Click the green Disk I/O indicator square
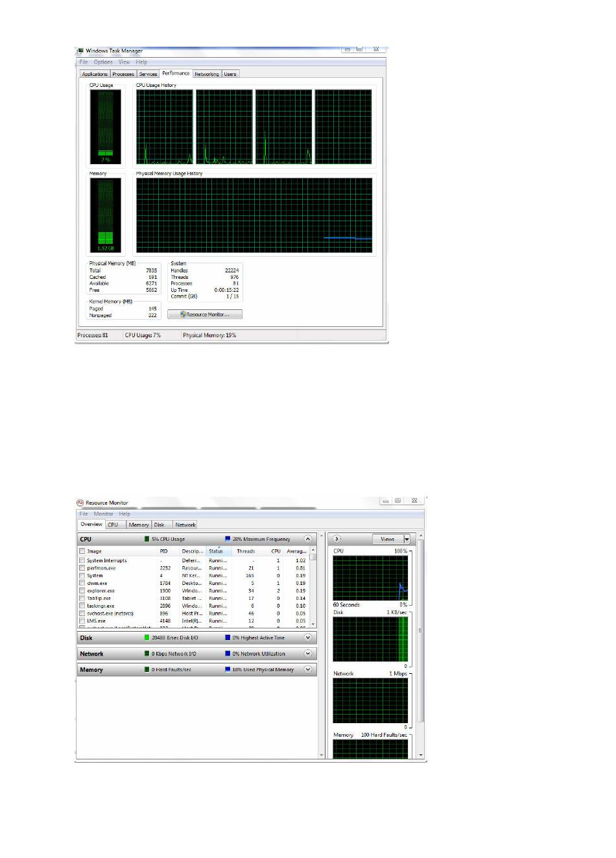The width and height of the screenshot is (616, 858). coord(147,638)
